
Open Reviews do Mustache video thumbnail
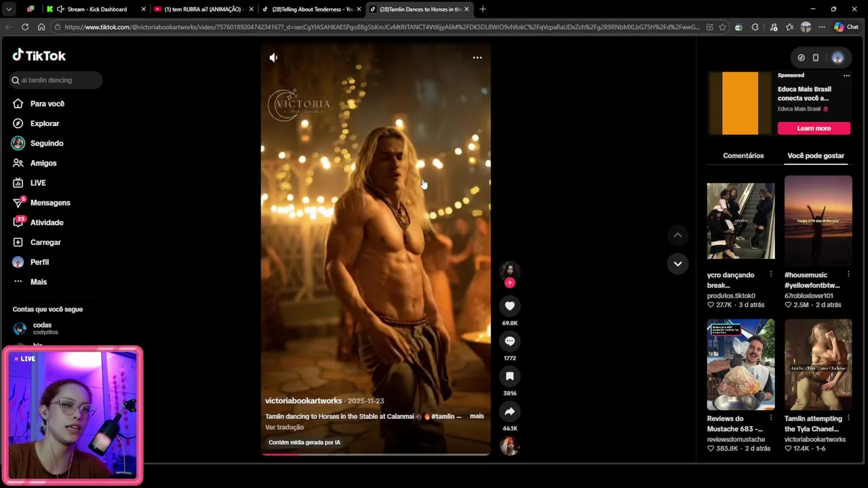click(741, 365)
